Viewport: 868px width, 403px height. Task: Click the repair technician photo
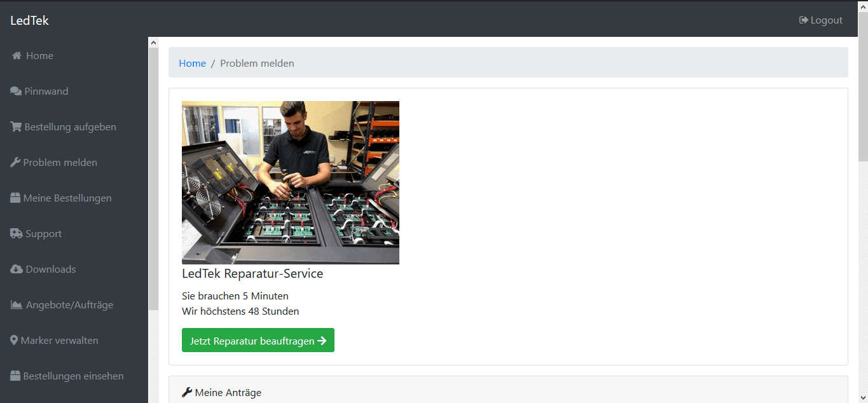click(291, 183)
